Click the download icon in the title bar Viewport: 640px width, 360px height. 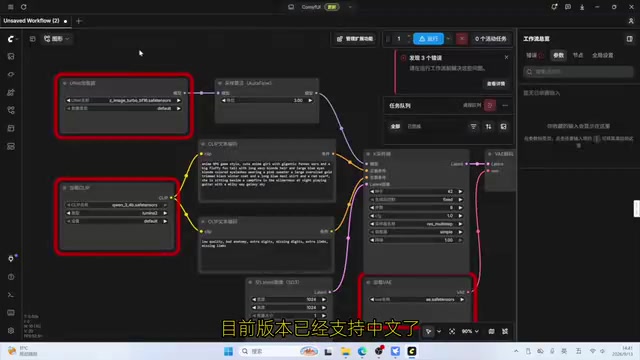tap(582, 7)
